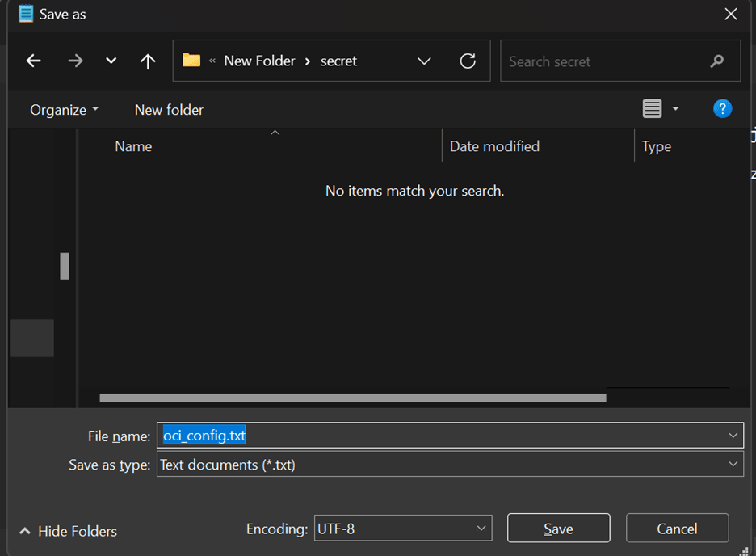Sort by Date modified column
Image resolution: width=756 pixels, height=556 pixels.
click(x=494, y=146)
